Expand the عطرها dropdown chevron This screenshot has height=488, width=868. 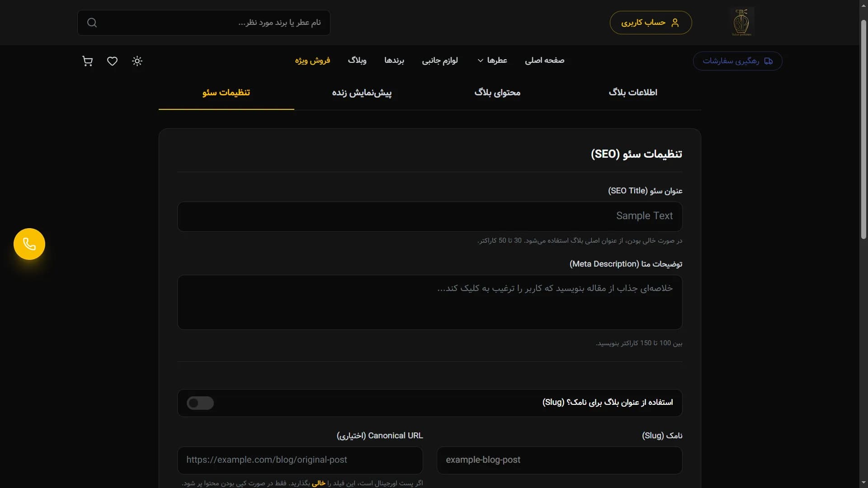(481, 61)
